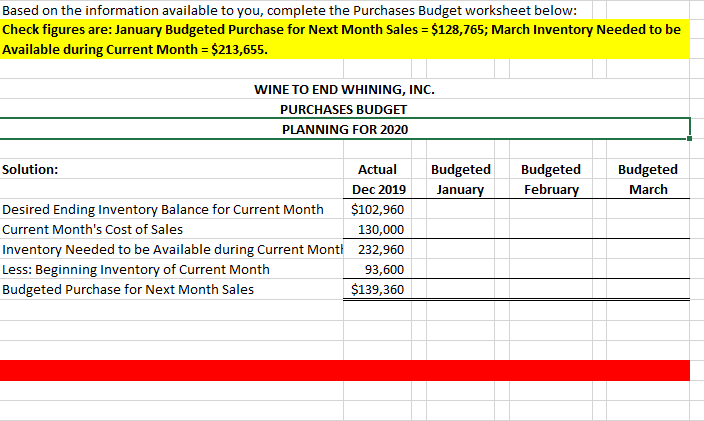Click the 'Solution:' label cell

(x=172, y=169)
